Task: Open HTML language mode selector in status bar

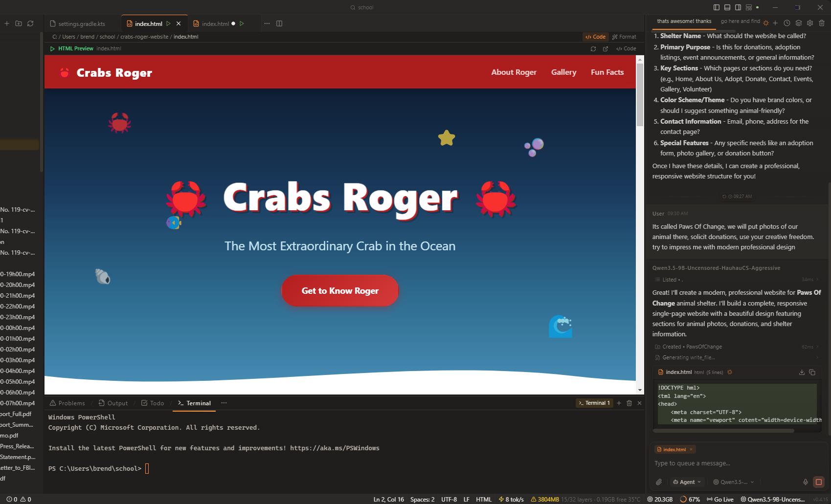Action: tap(484, 499)
